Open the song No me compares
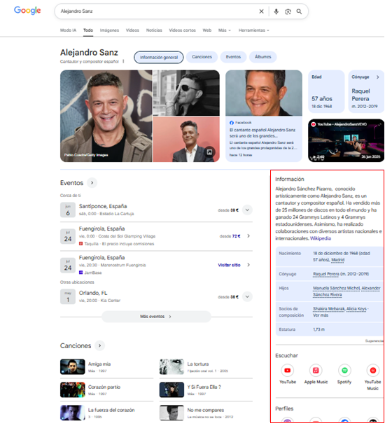 (206, 413)
